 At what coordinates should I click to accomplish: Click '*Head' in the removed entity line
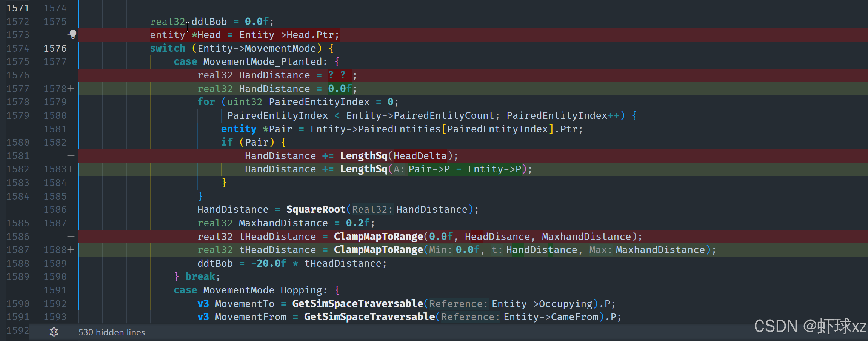[x=206, y=35]
